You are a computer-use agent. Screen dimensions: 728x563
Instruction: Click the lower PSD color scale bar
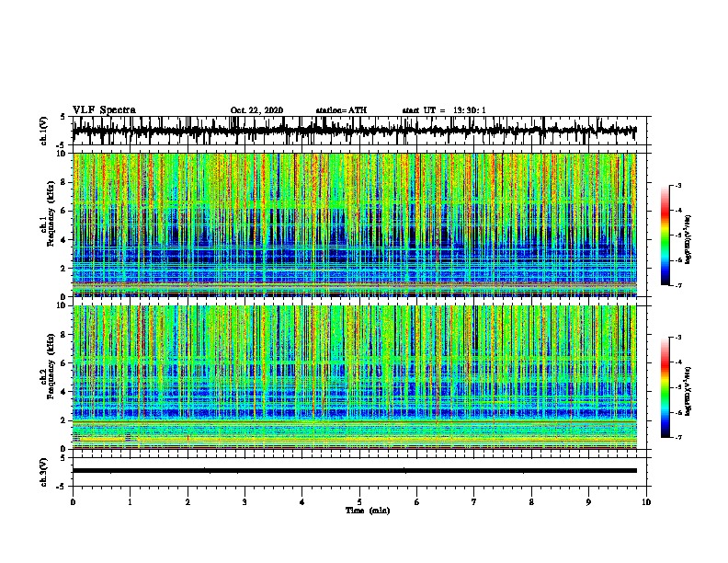(x=665, y=387)
